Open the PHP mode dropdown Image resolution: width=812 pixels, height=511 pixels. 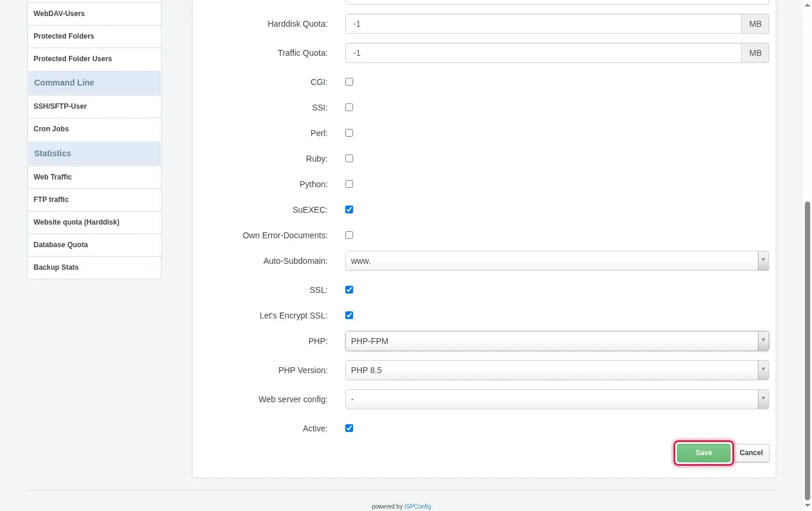click(x=557, y=341)
